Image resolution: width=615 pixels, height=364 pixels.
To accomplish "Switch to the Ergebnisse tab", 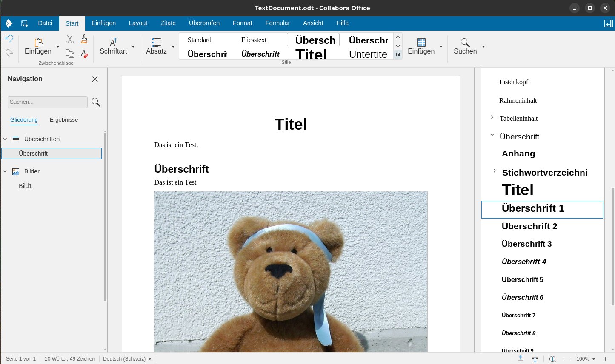I will [64, 120].
